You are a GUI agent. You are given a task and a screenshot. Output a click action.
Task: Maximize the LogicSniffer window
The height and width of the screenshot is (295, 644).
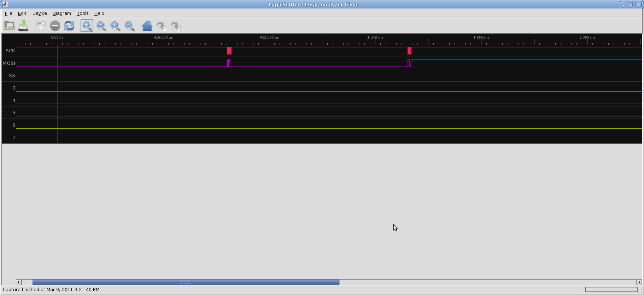(x=631, y=4)
